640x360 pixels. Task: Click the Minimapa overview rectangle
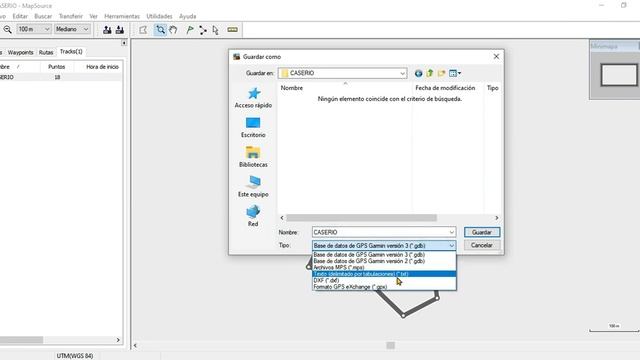619,75
